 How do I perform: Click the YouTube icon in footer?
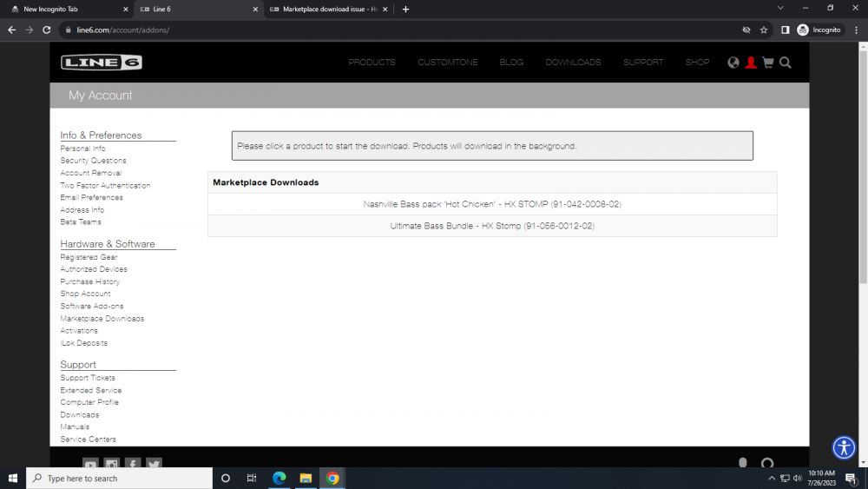click(90, 465)
